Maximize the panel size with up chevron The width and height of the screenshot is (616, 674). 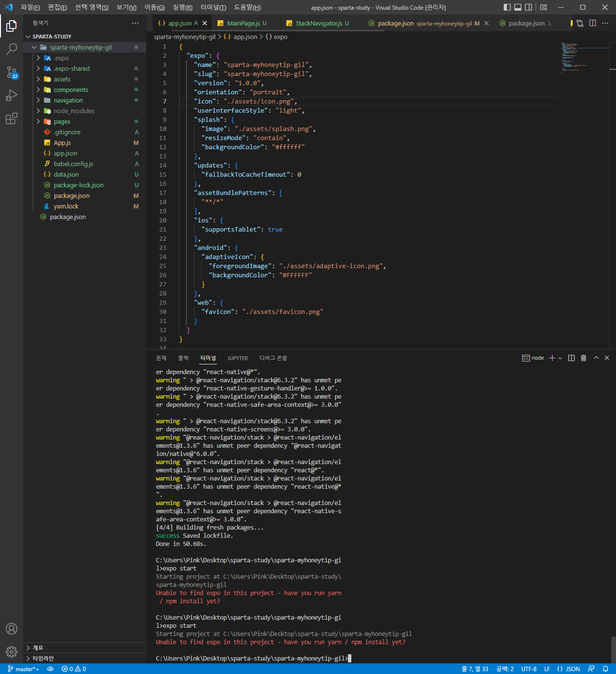pos(596,358)
